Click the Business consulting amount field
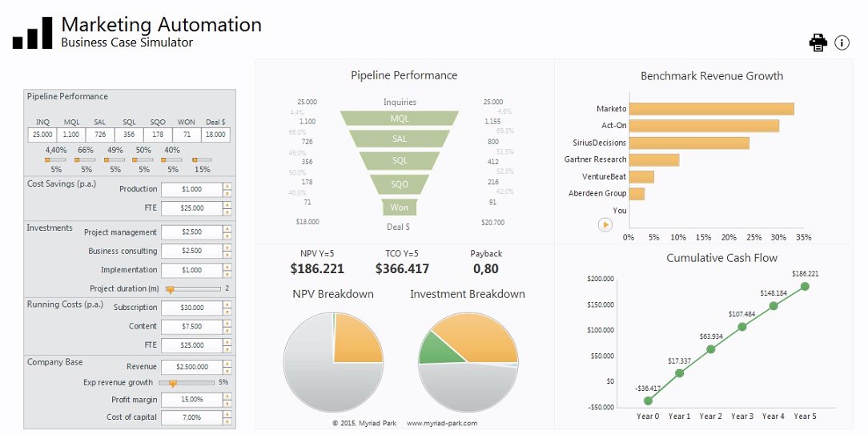The height and width of the screenshot is (435, 868). (191, 251)
